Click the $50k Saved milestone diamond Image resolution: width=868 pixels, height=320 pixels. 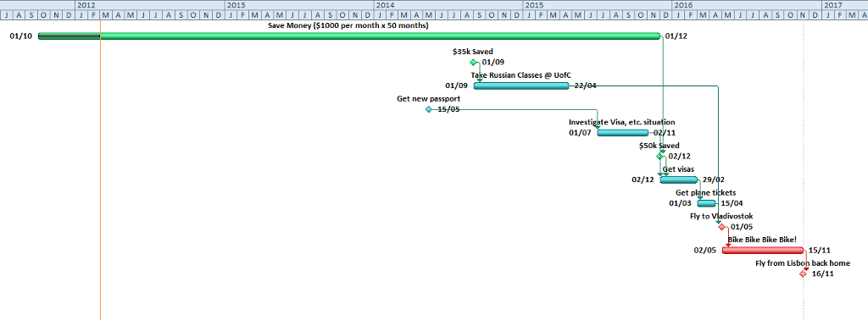coord(659,157)
